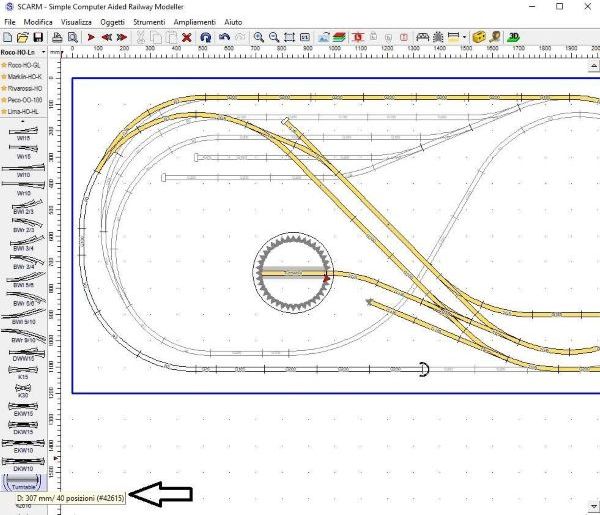
Task: Click the Cut scissors icon
Action: point(140,37)
